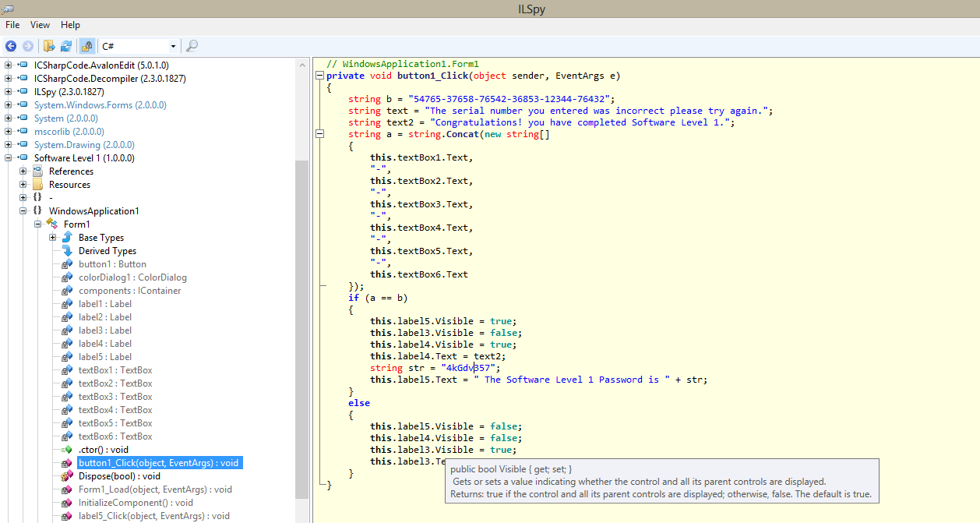Image resolution: width=980 pixels, height=523 pixels.
Task: Select textBox6 : TextBox tree item
Action: [115, 436]
